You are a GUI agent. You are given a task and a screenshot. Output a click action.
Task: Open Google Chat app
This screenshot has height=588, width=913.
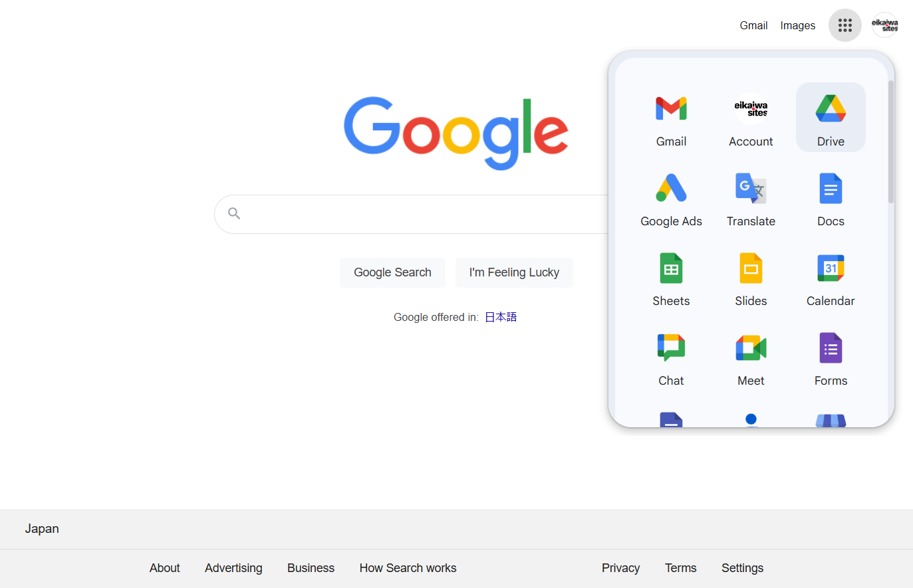tap(671, 357)
